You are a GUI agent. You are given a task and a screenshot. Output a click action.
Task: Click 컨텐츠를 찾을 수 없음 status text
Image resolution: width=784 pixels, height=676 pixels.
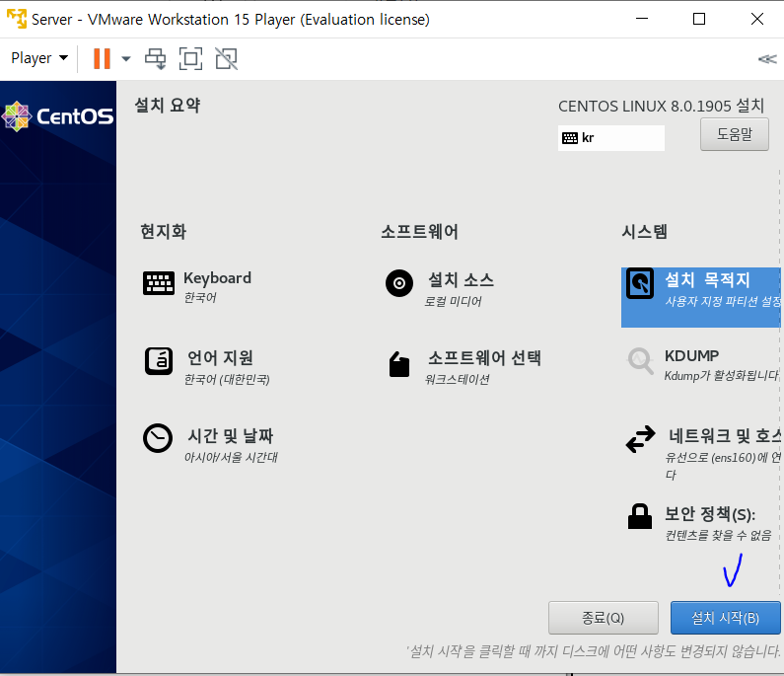click(718, 536)
